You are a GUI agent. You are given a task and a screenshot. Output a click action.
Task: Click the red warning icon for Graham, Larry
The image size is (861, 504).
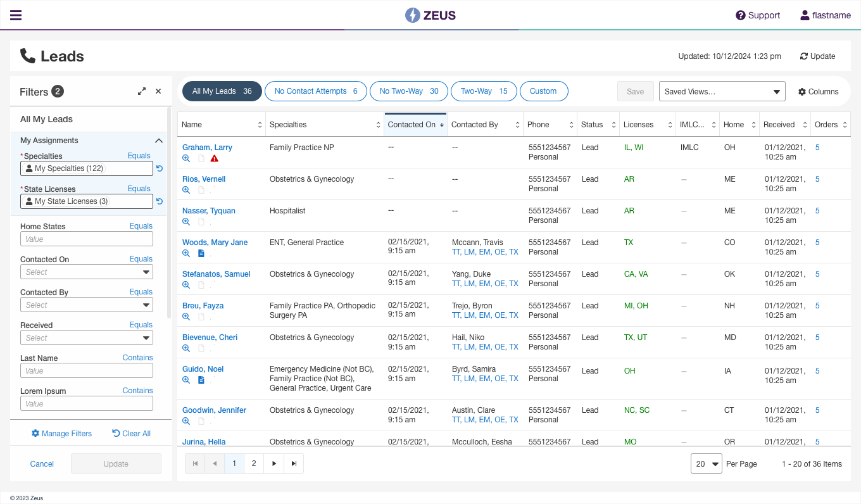tap(215, 158)
